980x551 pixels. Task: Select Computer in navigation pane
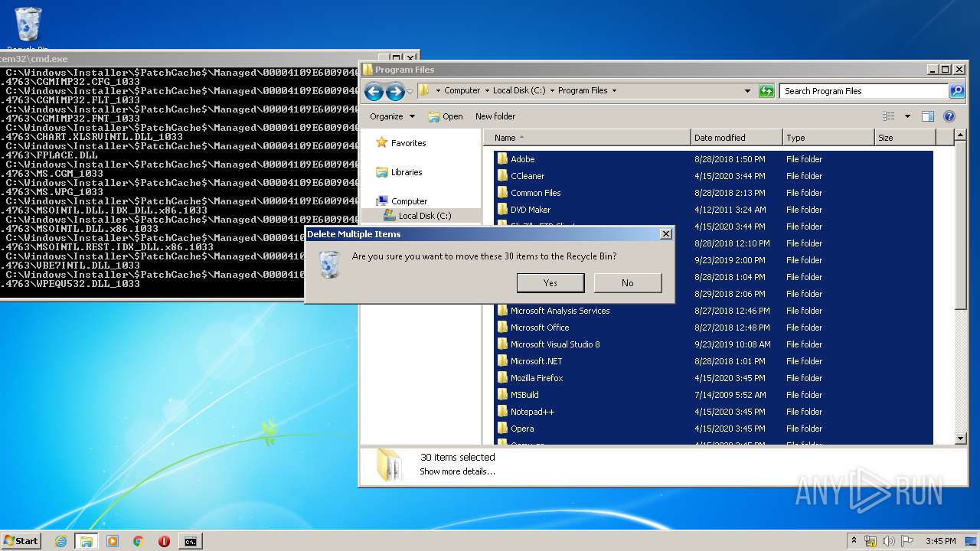409,201
